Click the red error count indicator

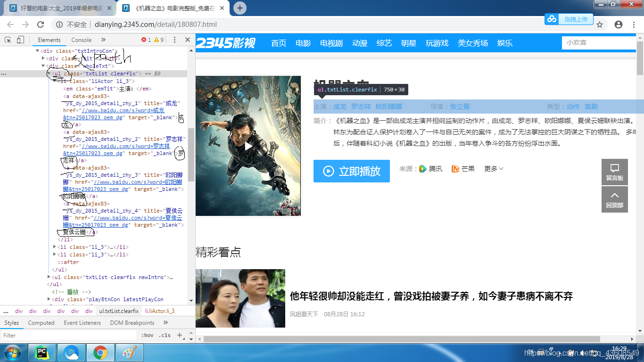point(146,40)
